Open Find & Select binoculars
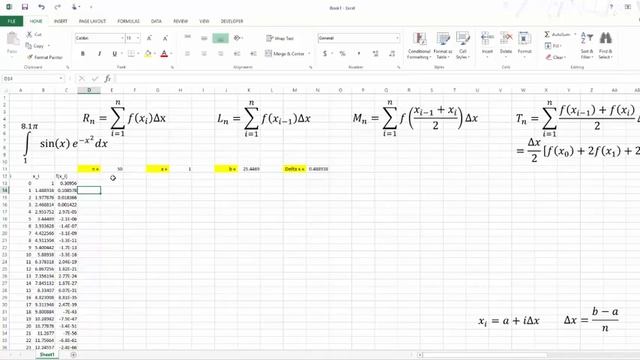This screenshot has height=360, width=640. (606, 45)
